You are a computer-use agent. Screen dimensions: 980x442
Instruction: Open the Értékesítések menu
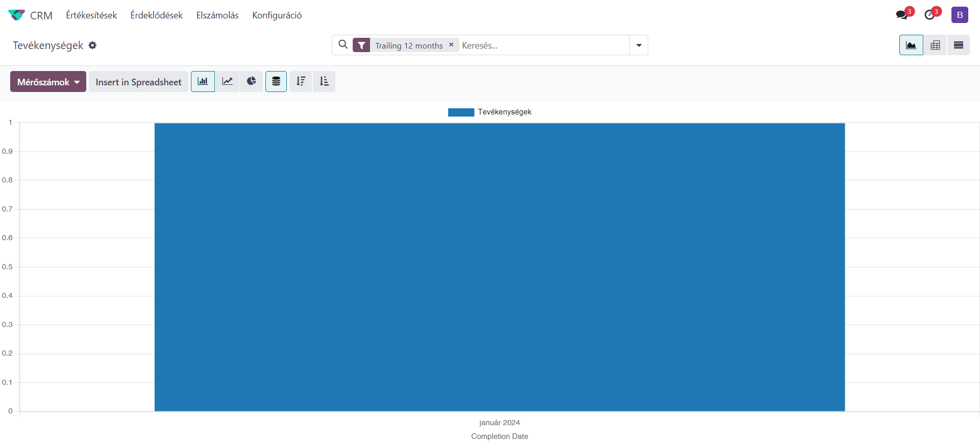tap(91, 15)
